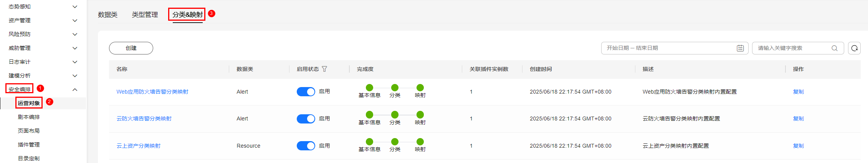Switch to the 数据类 tab
The image size is (868, 163).
point(107,15)
